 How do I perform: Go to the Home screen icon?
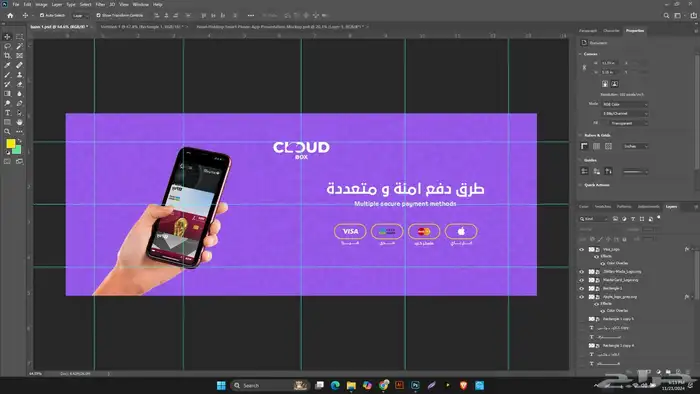(10, 15)
